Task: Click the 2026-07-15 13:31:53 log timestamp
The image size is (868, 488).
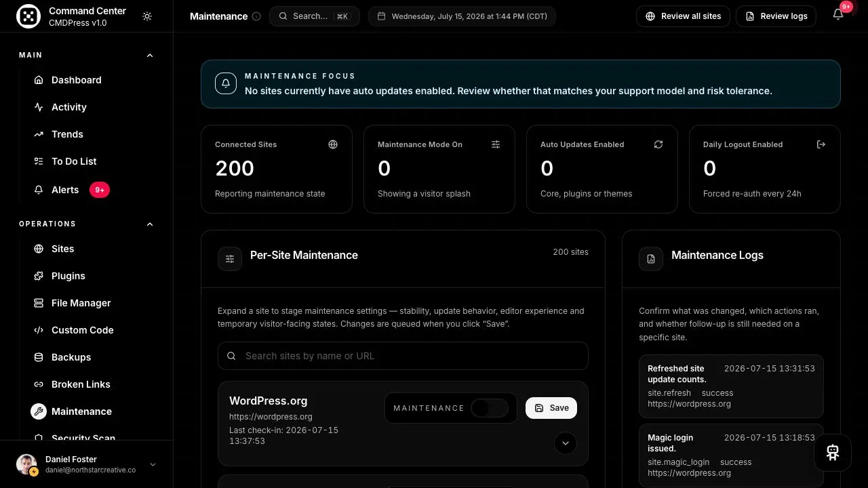Action: tap(770, 369)
